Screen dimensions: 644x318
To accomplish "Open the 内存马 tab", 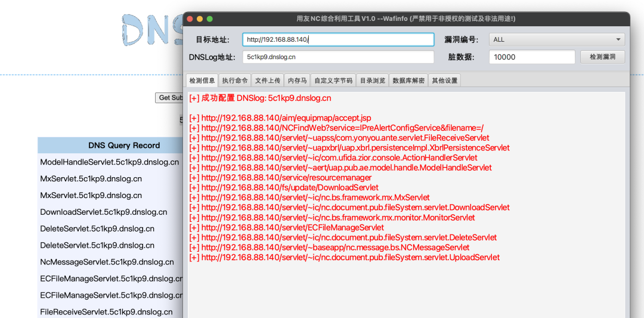I will (298, 81).
